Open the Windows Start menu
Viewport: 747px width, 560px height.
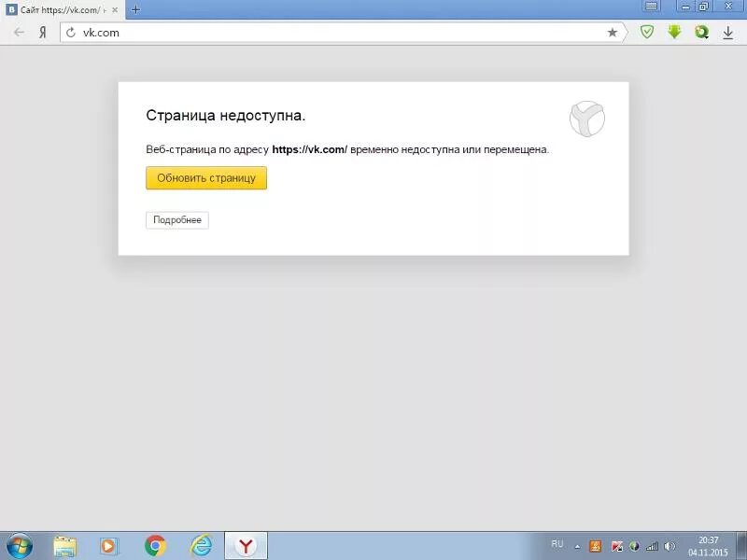tap(20, 546)
